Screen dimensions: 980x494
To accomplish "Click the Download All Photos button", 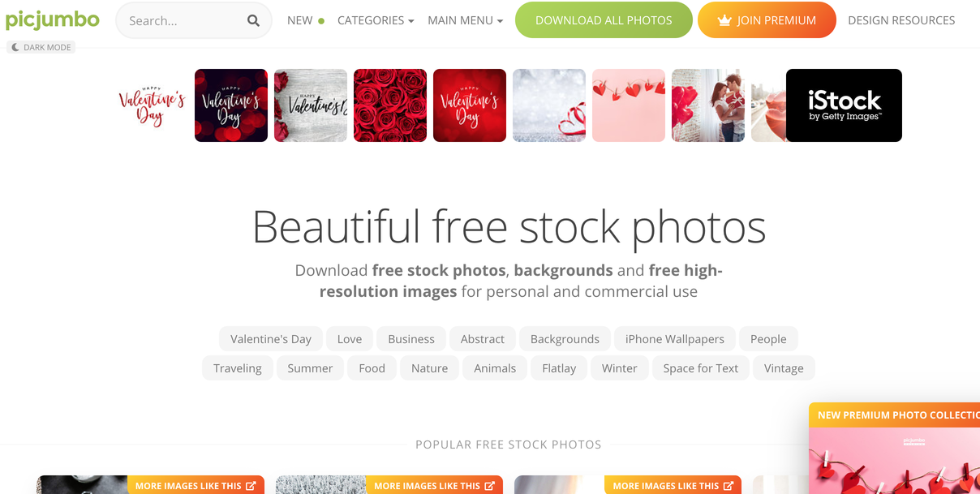I will pos(604,20).
